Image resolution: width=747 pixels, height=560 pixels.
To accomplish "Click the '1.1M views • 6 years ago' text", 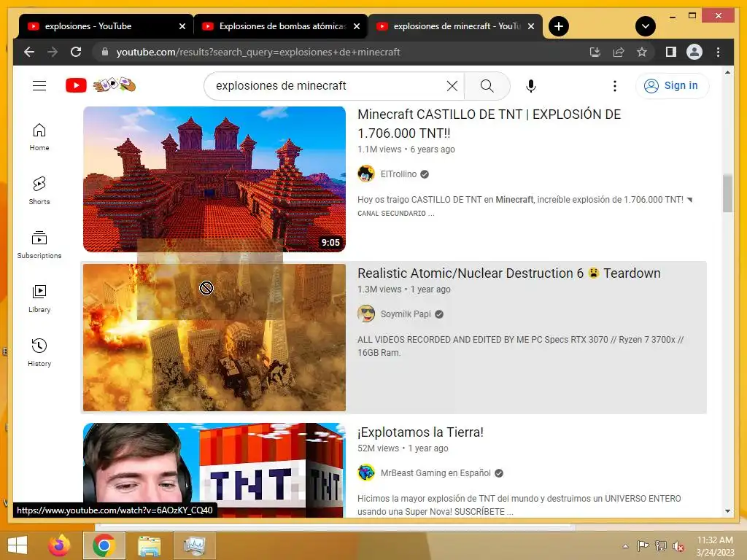I will (x=406, y=149).
